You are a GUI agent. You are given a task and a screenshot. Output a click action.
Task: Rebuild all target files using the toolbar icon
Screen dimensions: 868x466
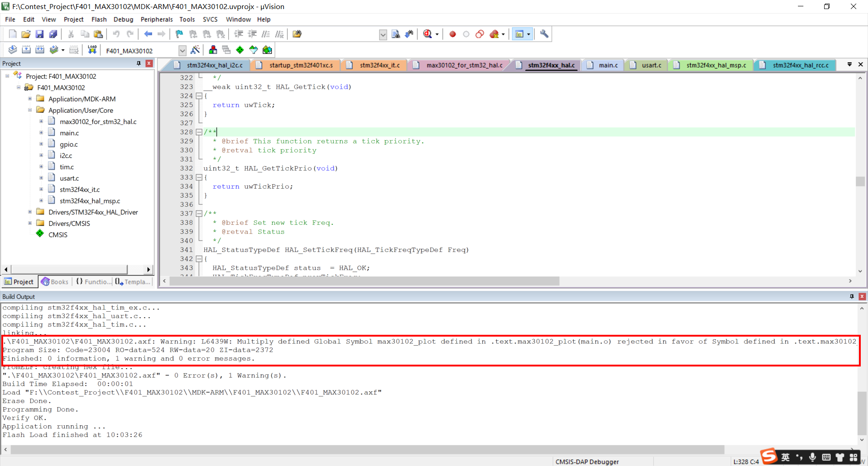[x=40, y=50]
